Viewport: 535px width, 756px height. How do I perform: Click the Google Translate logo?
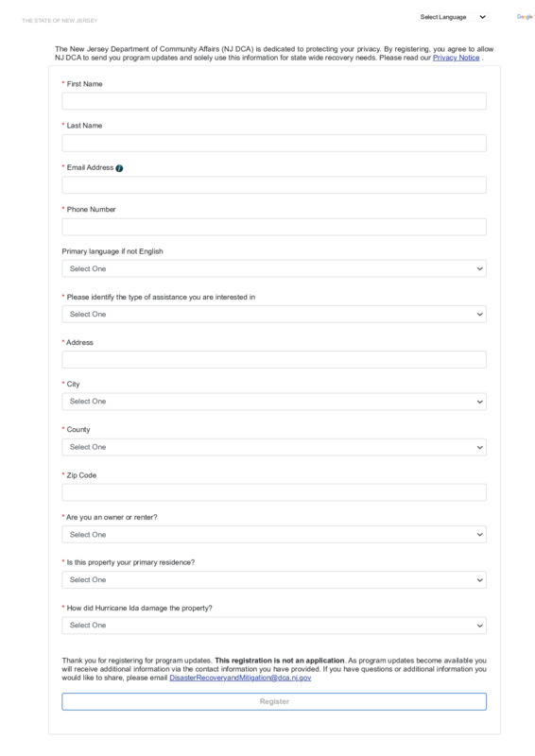pyautogui.click(x=525, y=17)
